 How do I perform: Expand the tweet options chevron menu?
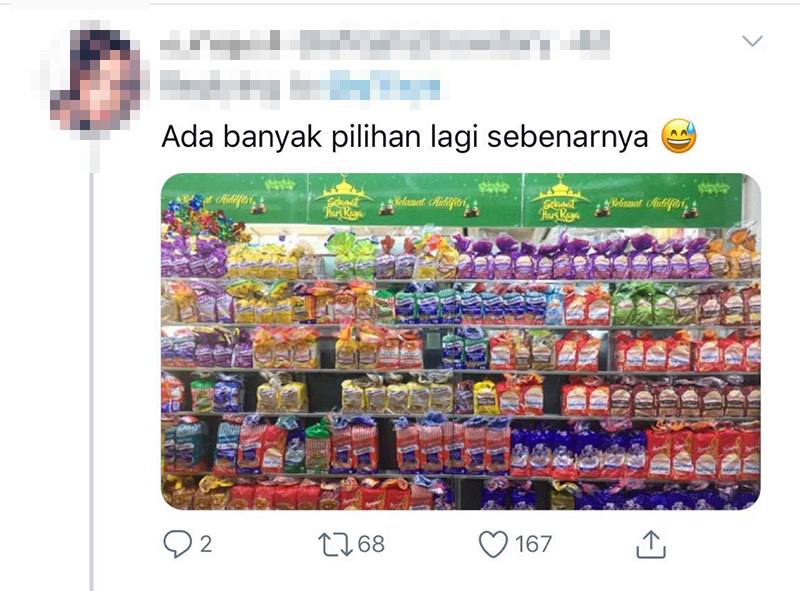click(753, 41)
